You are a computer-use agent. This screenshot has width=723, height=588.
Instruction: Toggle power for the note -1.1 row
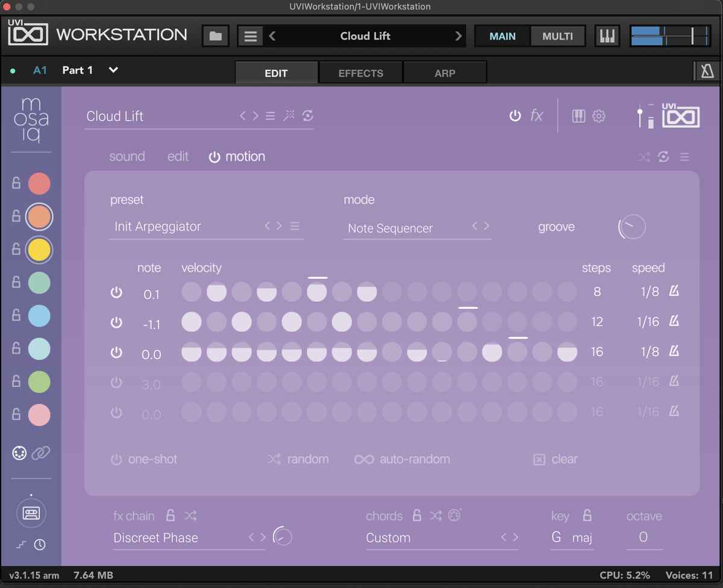coord(116,323)
